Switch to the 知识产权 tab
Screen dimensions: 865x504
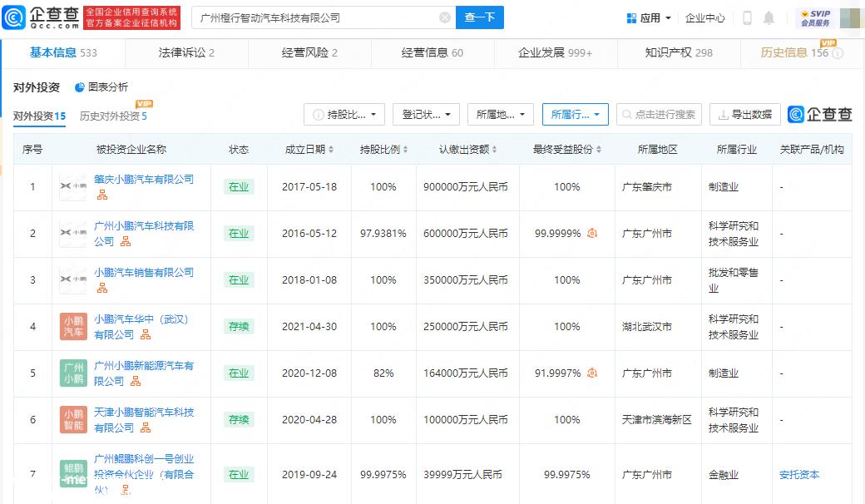pyautogui.click(x=679, y=53)
